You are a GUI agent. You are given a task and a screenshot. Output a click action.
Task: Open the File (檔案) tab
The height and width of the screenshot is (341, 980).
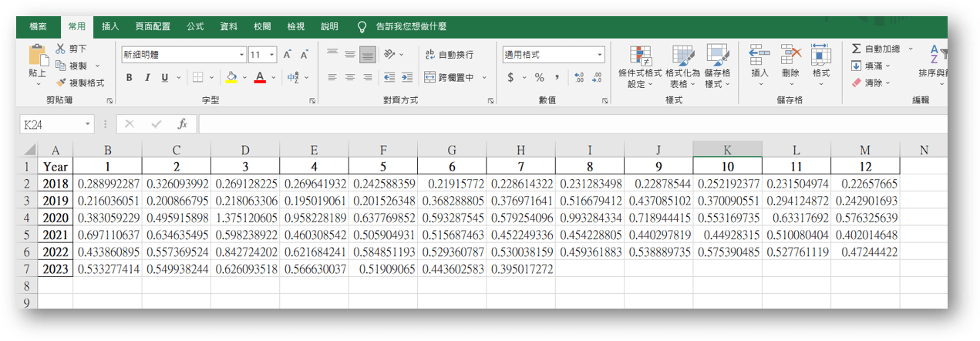click(38, 26)
